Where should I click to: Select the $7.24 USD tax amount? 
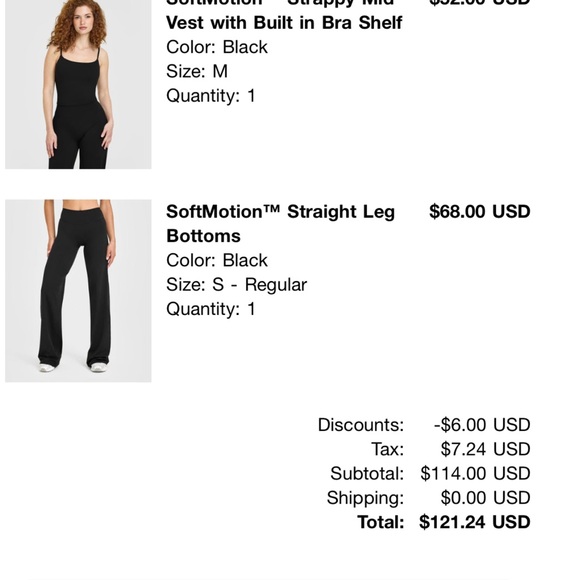pyautogui.click(x=485, y=449)
